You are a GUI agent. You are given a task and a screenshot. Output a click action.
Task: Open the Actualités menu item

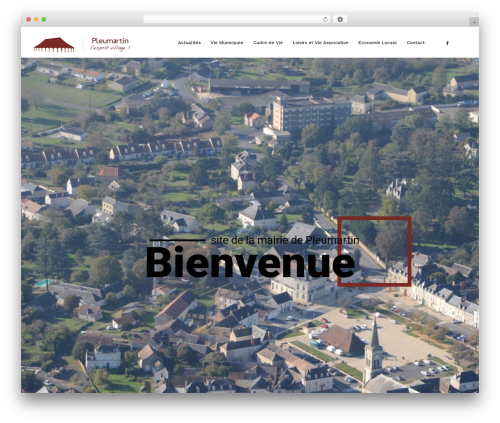click(x=189, y=43)
